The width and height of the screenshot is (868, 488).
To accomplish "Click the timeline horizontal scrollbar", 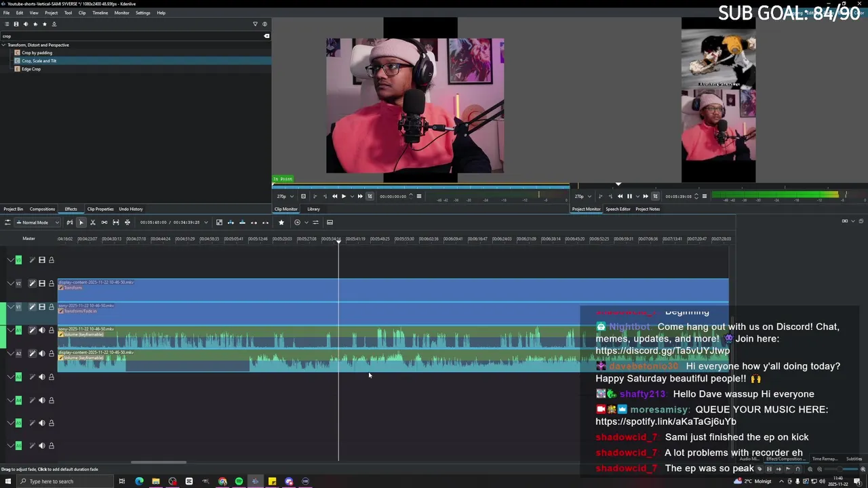I will 159,463.
